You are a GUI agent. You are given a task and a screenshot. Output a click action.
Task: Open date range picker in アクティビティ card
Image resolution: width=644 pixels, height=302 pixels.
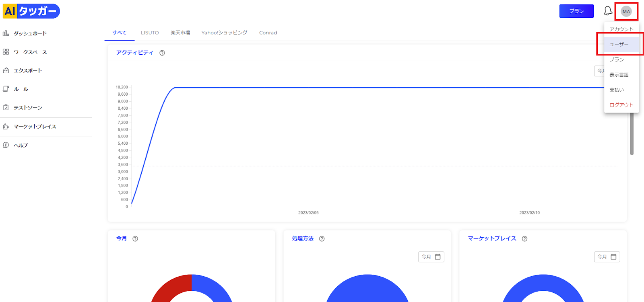coord(599,71)
